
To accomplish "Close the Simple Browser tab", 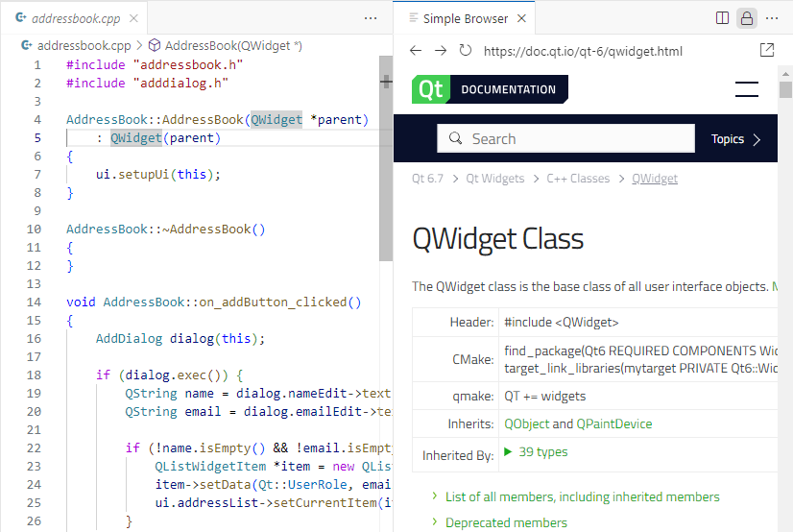I will (521, 18).
